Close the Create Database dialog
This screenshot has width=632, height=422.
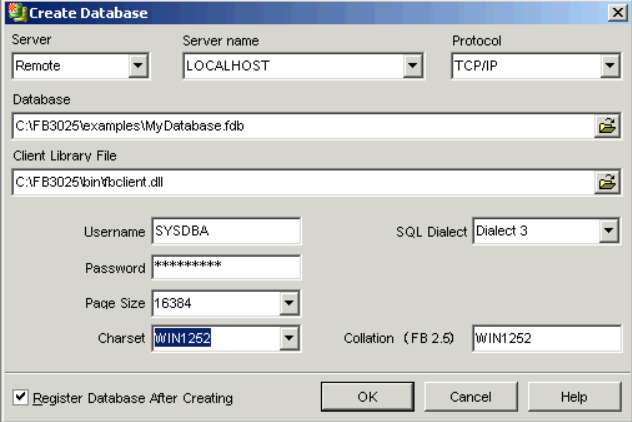coord(618,12)
